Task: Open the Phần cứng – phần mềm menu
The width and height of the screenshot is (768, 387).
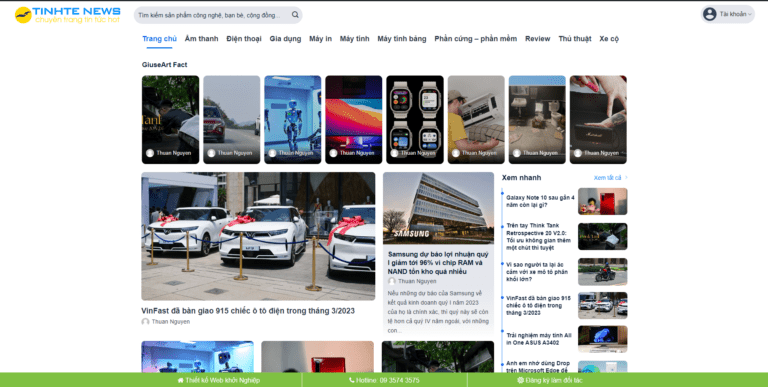Action: [x=476, y=39]
